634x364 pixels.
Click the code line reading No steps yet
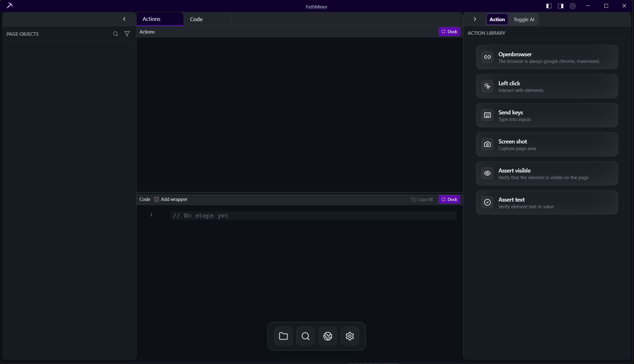click(x=200, y=215)
